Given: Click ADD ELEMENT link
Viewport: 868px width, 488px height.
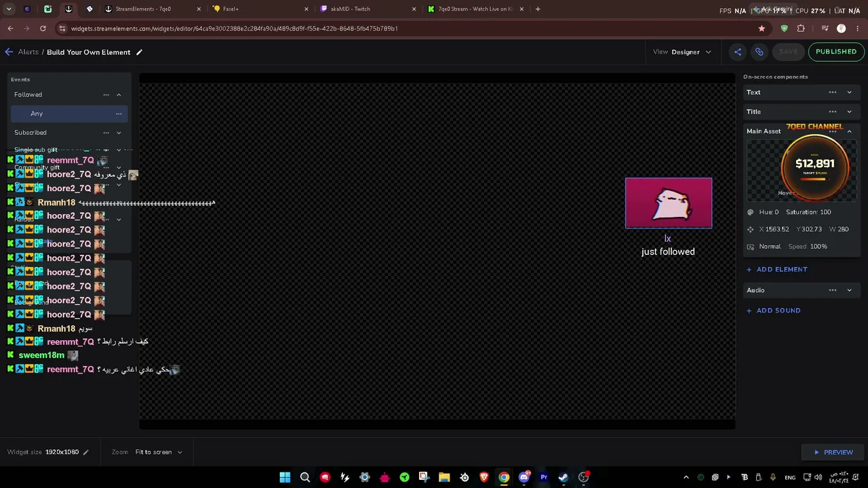Looking at the screenshot, I should click(777, 270).
